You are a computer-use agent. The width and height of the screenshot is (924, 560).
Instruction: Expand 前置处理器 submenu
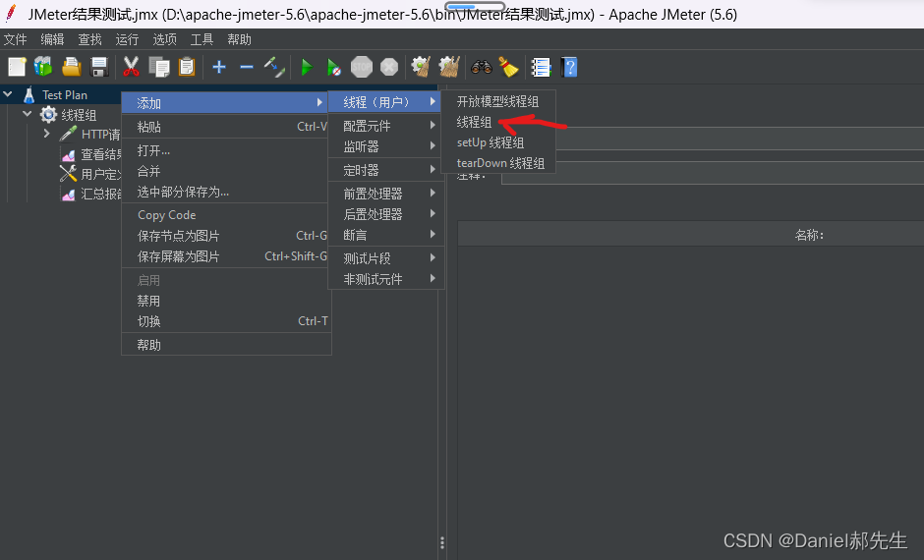386,194
